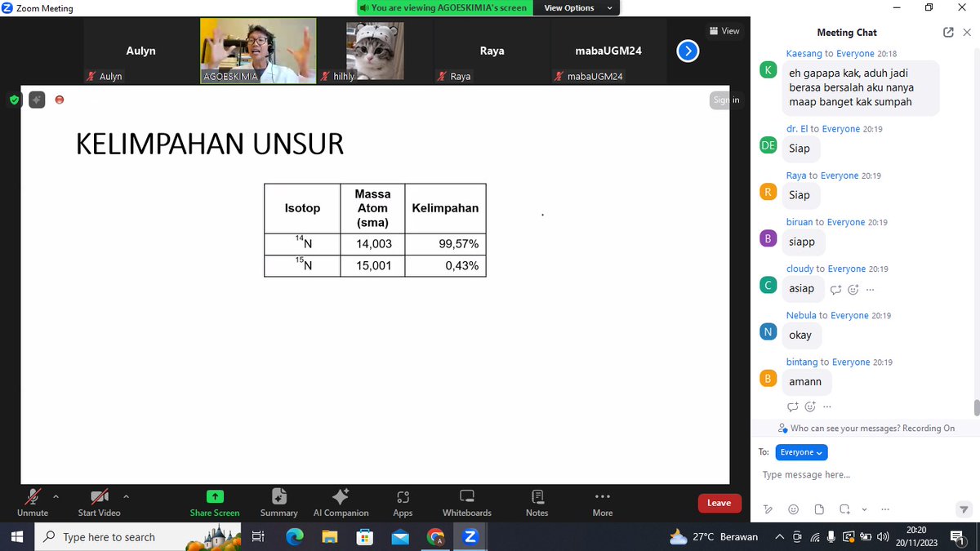
Task: Click the red recording indicator icon
Action: click(x=60, y=100)
